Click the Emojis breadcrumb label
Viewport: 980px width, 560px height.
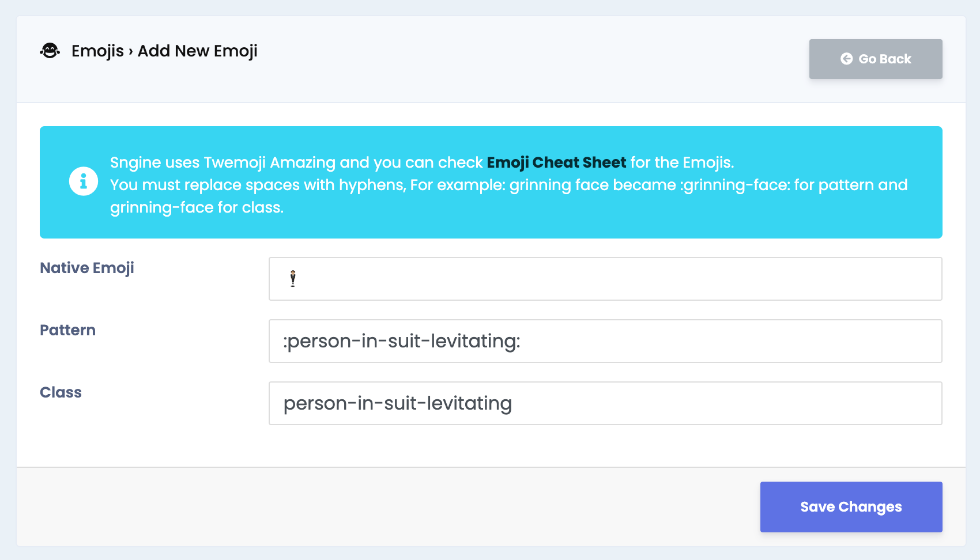coord(97,51)
